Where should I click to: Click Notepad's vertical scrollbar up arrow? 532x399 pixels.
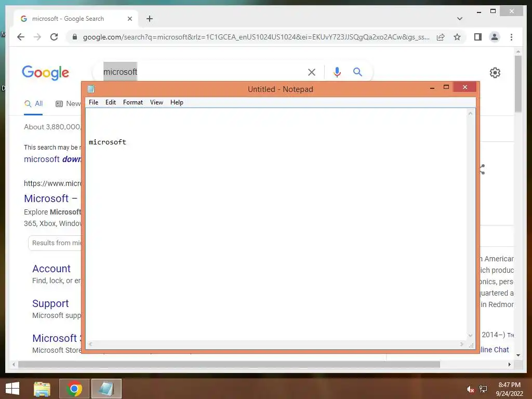click(470, 113)
